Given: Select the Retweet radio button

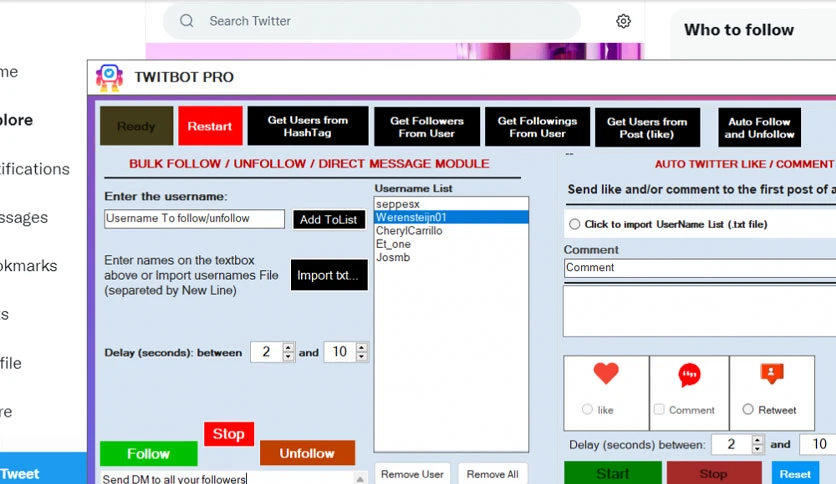Looking at the screenshot, I should (x=748, y=409).
